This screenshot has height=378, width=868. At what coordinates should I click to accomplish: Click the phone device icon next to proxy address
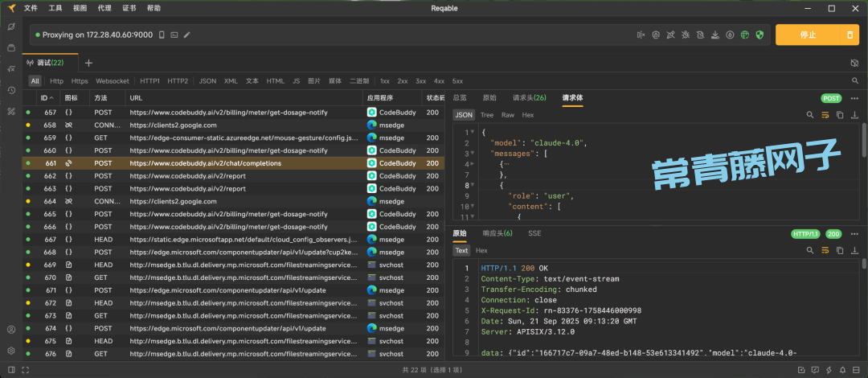pos(162,35)
